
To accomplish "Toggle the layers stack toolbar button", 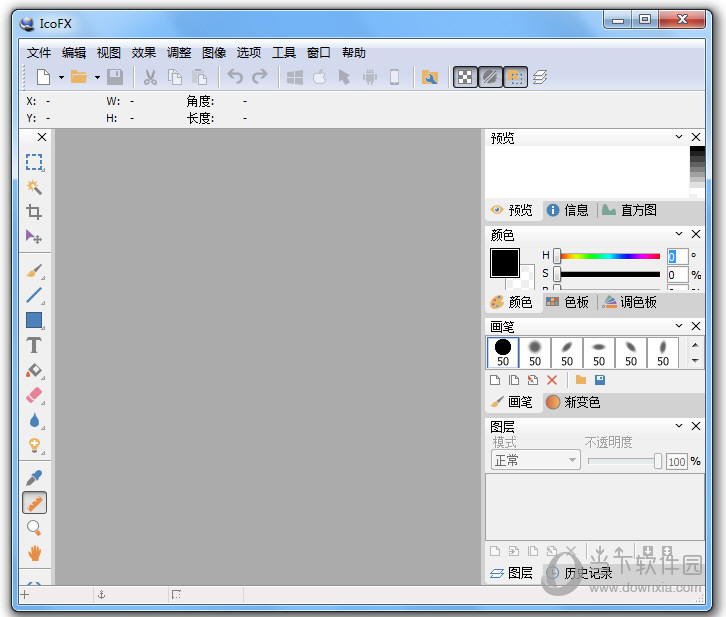I will [540, 77].
